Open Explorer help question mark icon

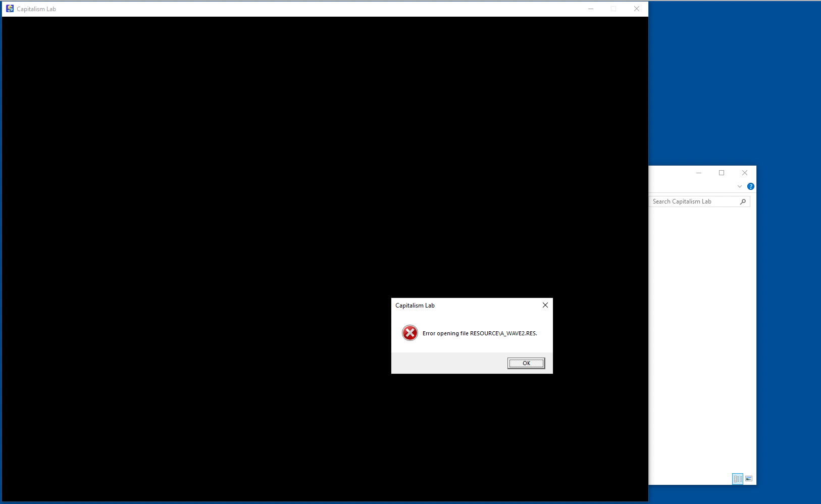751,186
